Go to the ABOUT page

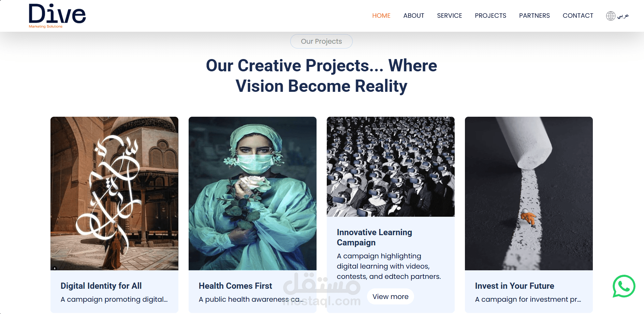(x=413, y=16)
